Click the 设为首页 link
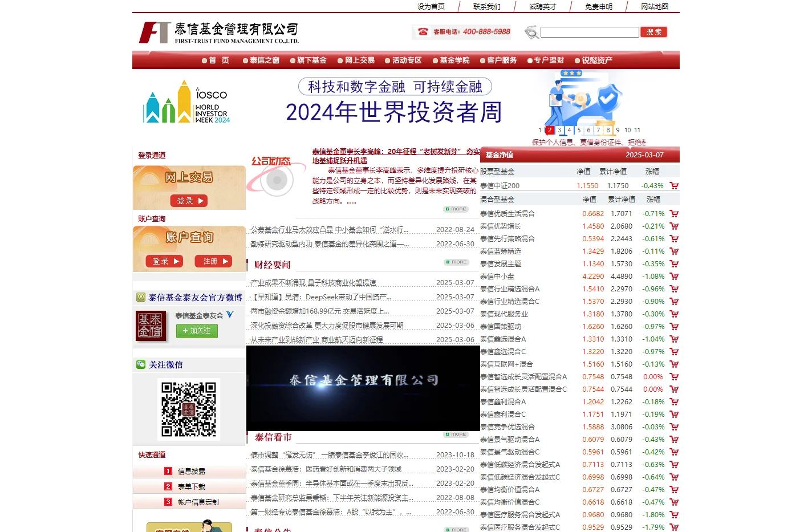The image size is (812, 532). coord(431,7)
